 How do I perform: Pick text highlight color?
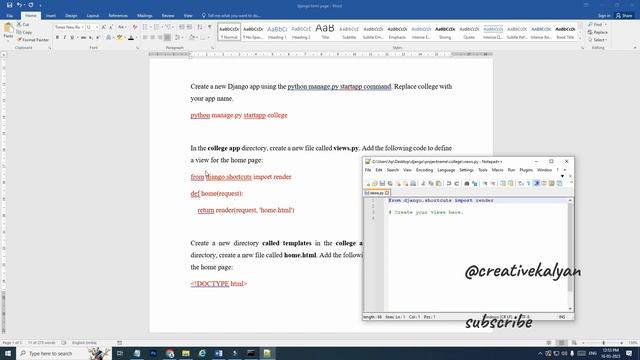(120, 38)
